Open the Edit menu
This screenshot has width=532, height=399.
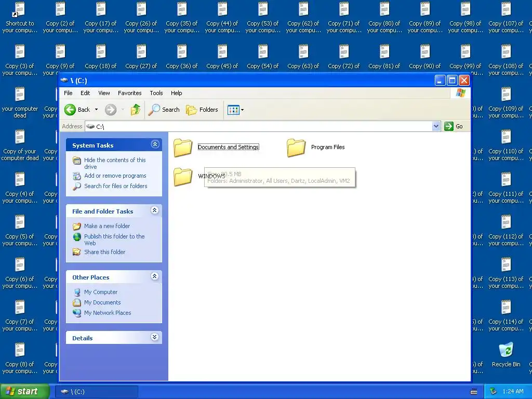(85, 93)
